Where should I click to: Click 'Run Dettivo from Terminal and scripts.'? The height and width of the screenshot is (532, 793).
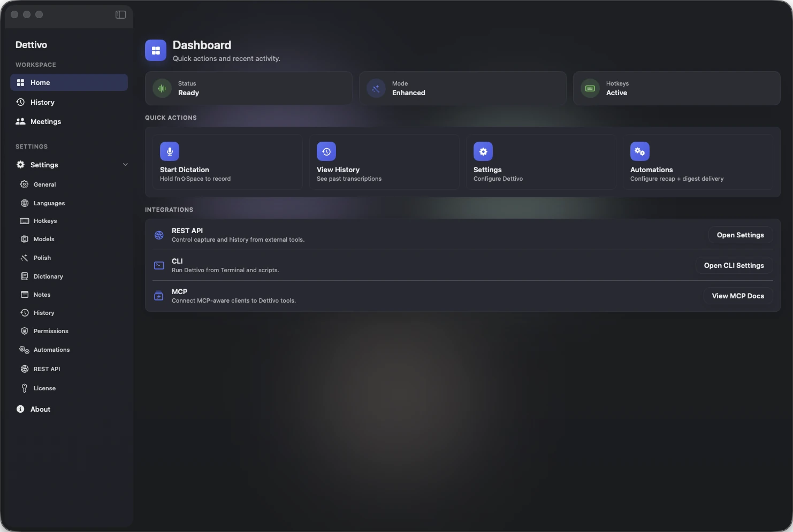click(225, 270)
